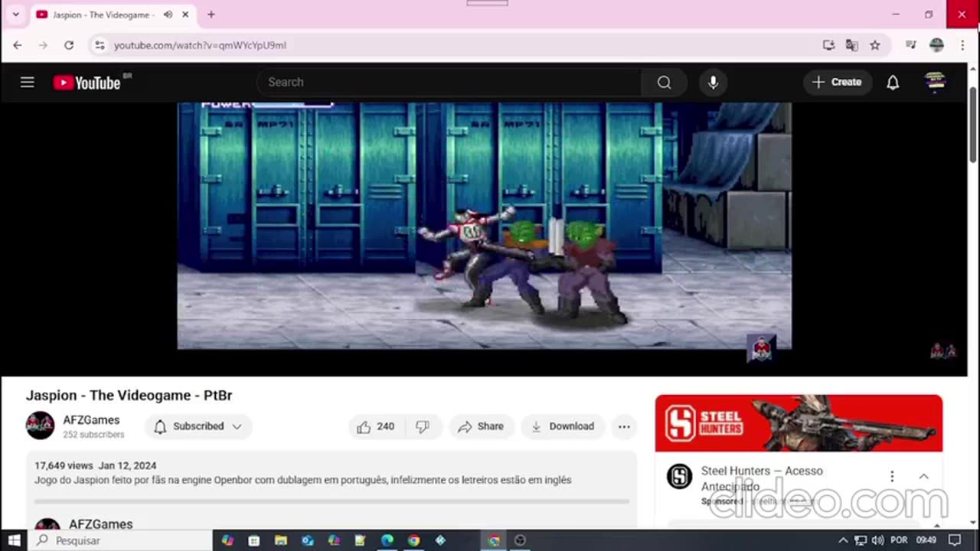The image size is (980, 551).
Task: Click the browser address bar URL
Action: tap(200, 45)
